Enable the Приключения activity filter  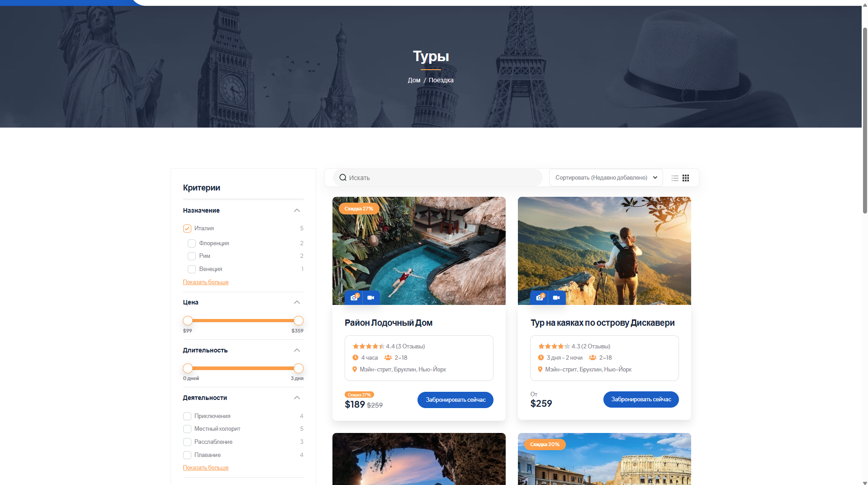[187, 416]
